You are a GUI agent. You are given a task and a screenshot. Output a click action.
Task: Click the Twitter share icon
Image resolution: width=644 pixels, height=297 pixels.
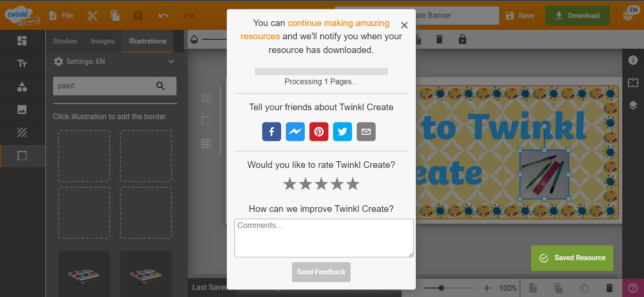[x=343, y=132]
